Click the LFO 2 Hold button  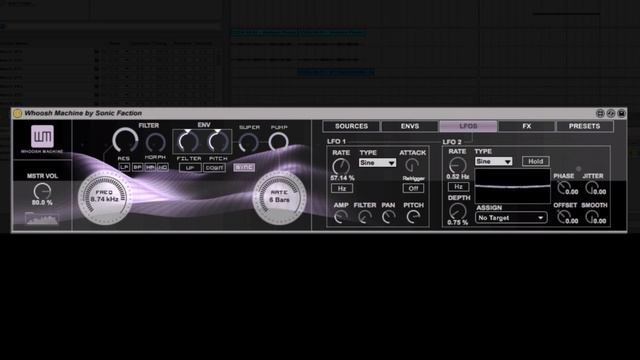pyautogui.click(x=536, y=161)
